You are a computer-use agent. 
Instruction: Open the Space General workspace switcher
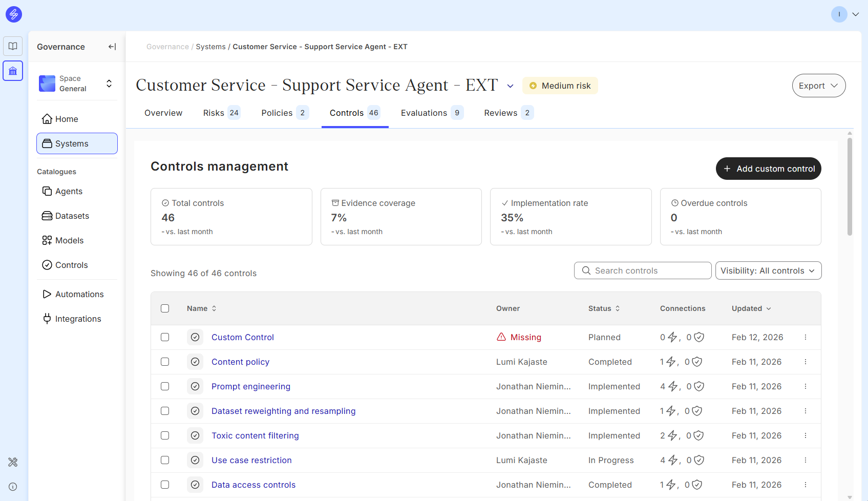pyautogui.click(x=77, y=83)
